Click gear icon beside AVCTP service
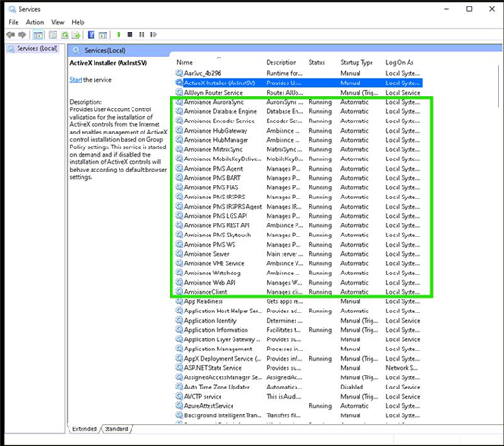 pos(180,397)
